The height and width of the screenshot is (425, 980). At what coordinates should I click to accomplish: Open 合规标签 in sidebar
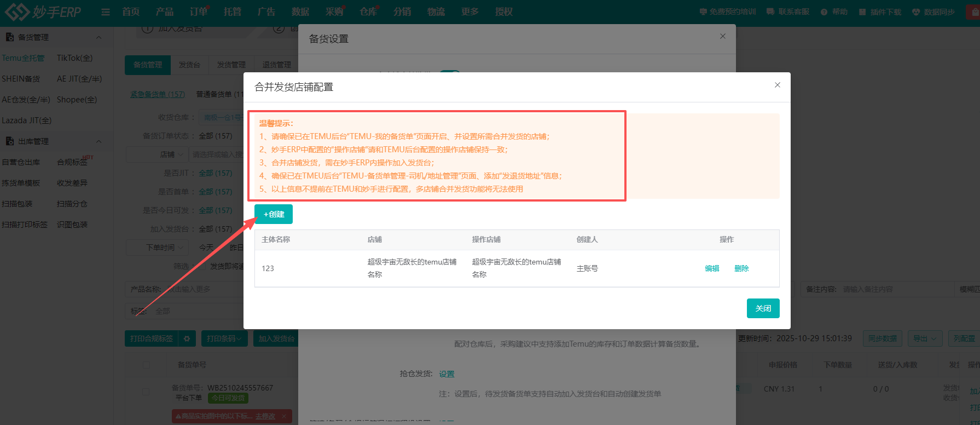pyautogui.click(x=72, y=162)
